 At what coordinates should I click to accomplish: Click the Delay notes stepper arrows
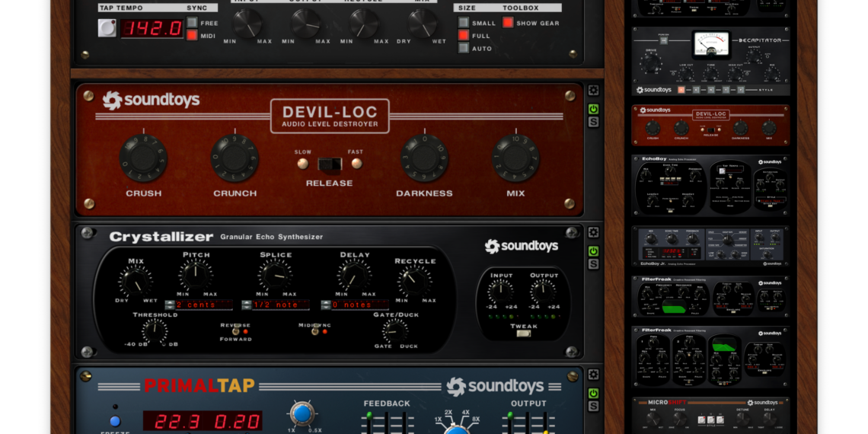(x=325, y=305)
